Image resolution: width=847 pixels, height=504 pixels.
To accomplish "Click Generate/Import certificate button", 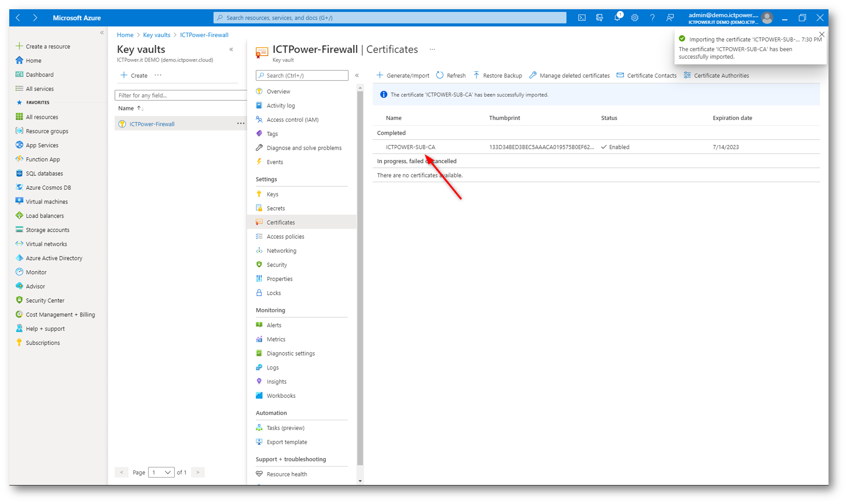I will [403, 75].
